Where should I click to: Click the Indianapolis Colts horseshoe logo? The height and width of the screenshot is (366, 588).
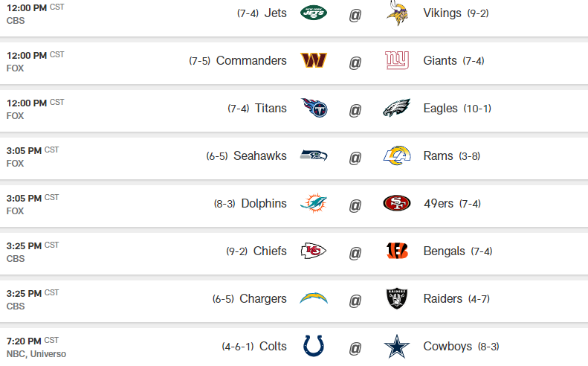pos(314,347)
